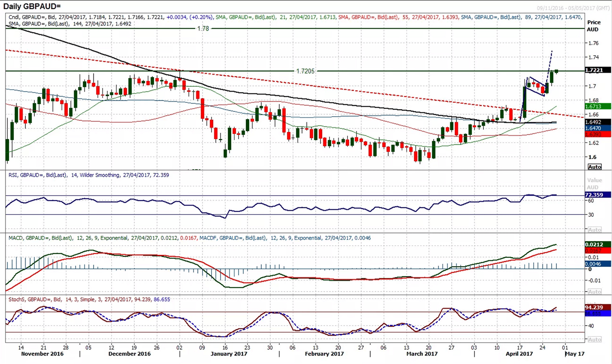Screen dimensions: 612x364
Task: Click the Stochastic 94.239 value tag
Action: point(597,308)
